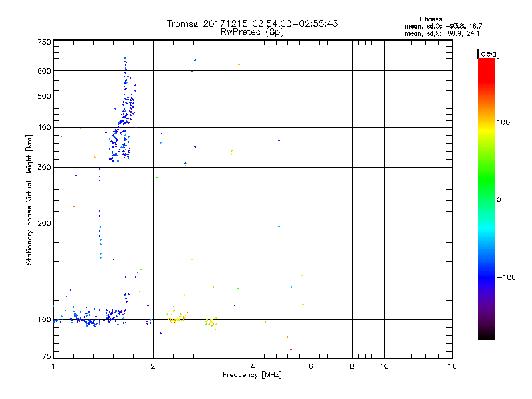Select the RwPretec (8p) subtitle text
532x399 pixels.
pos(252,31)
